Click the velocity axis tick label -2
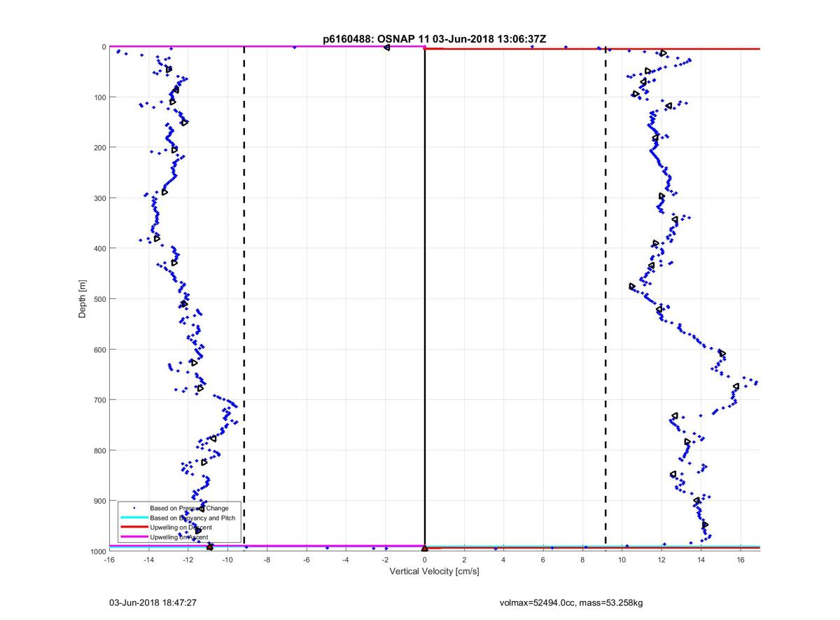This screenshot has height=620, width=840. [385, 560]
